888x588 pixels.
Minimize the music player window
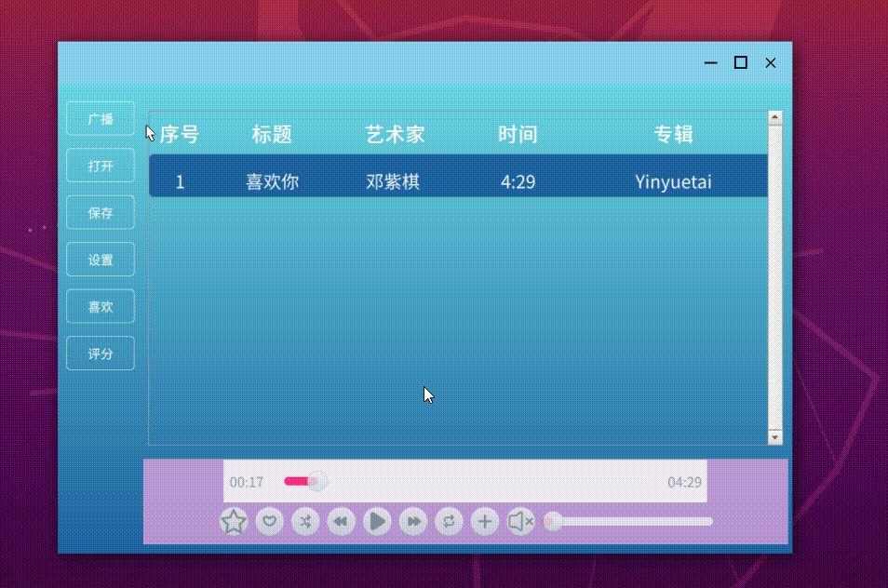711,63
